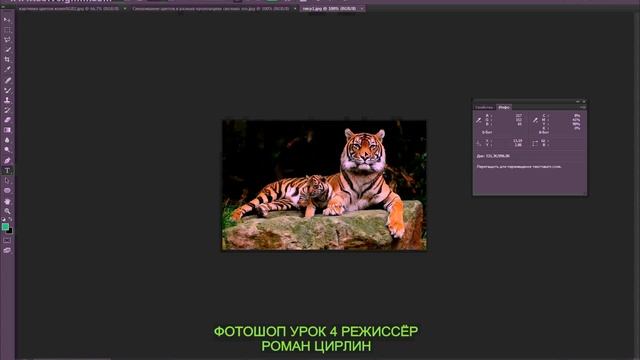Select the Pen tool
This screenshot has height=360, width=640.
[x=7, y=160]
